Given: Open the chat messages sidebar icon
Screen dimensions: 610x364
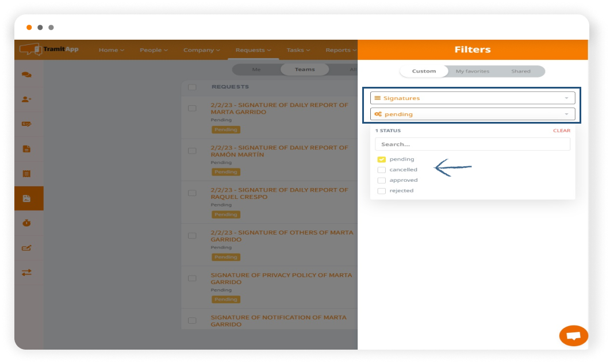Looking at the screenshot, I should pos(26,75).
